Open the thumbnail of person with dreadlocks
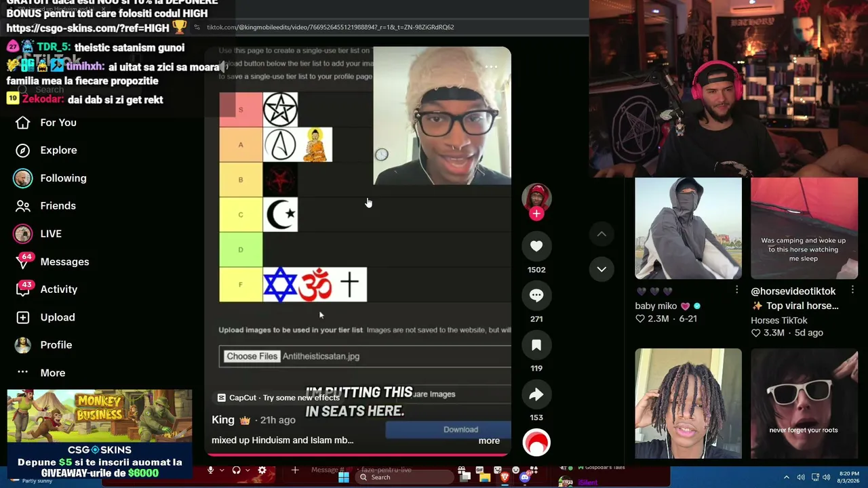This screenshot has width=868, height=488. click(x=688, y=403)
